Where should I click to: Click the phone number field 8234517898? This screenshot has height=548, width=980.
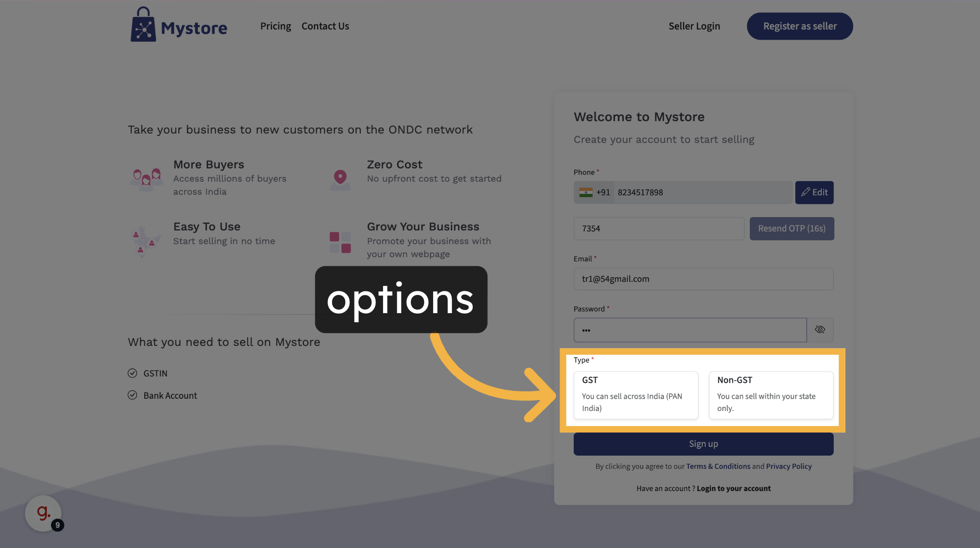coord(702,193)
